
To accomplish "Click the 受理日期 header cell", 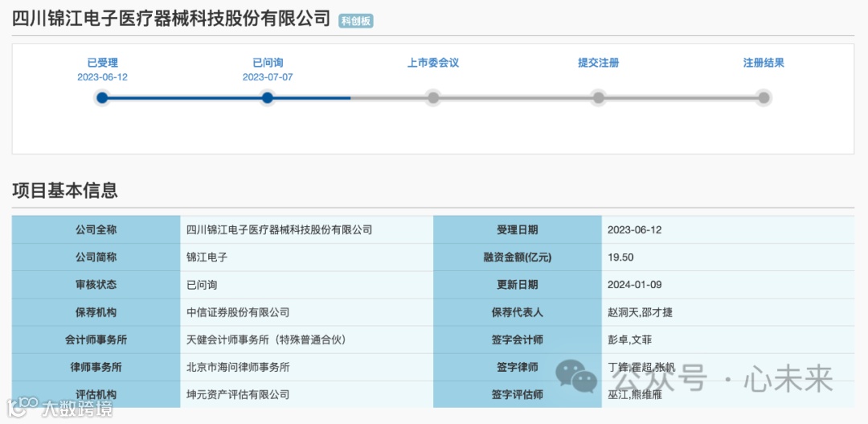I will (x=518, y=230).
